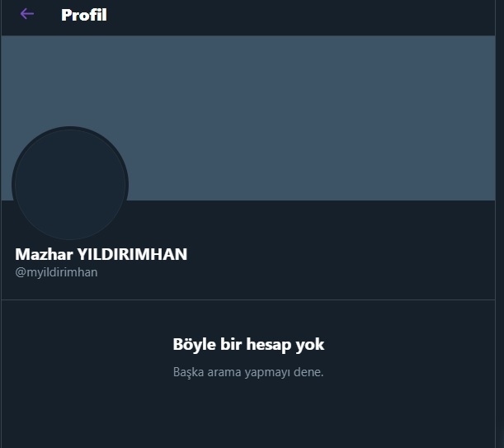
Task: Click the divider line below the username
Action: (x=247, y=299)
